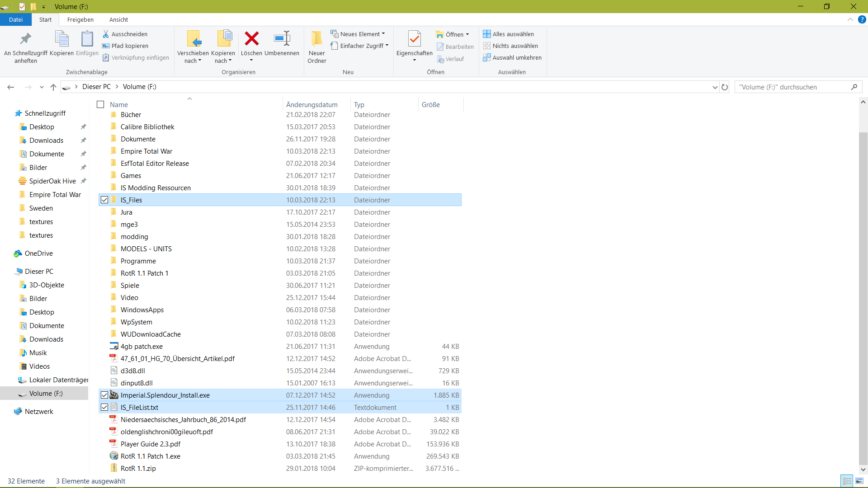Rename item using Umbenennen
This screenshot has width=868, height=488.
pyautogui.click(x=282, y=43)
